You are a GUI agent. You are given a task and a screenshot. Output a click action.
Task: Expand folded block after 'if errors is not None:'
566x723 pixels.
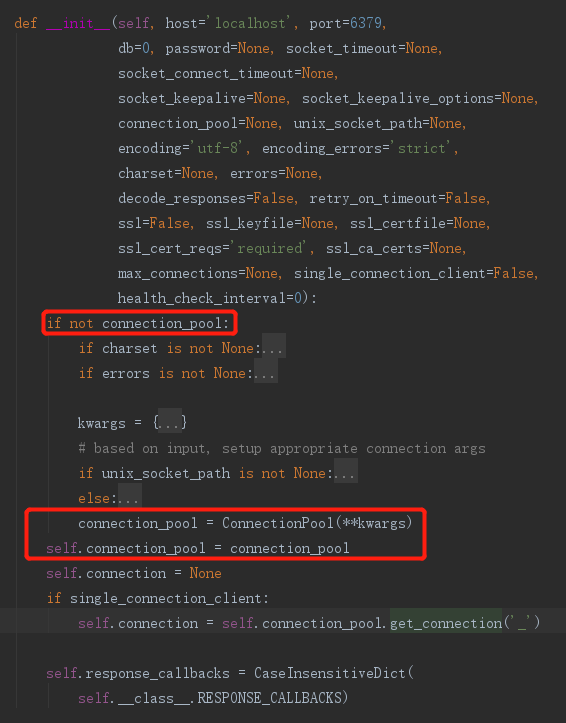(x=265, y=373)
